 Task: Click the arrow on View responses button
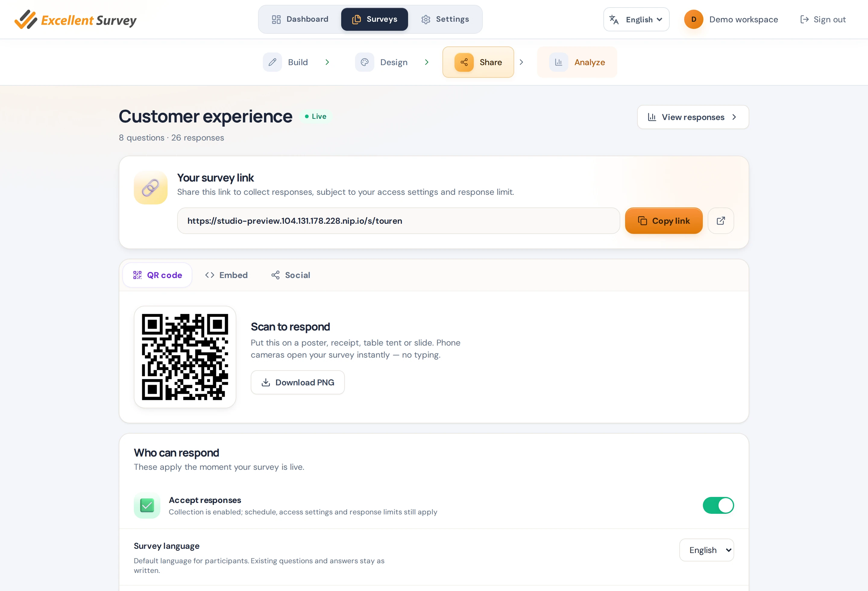[x=734, y=117]
